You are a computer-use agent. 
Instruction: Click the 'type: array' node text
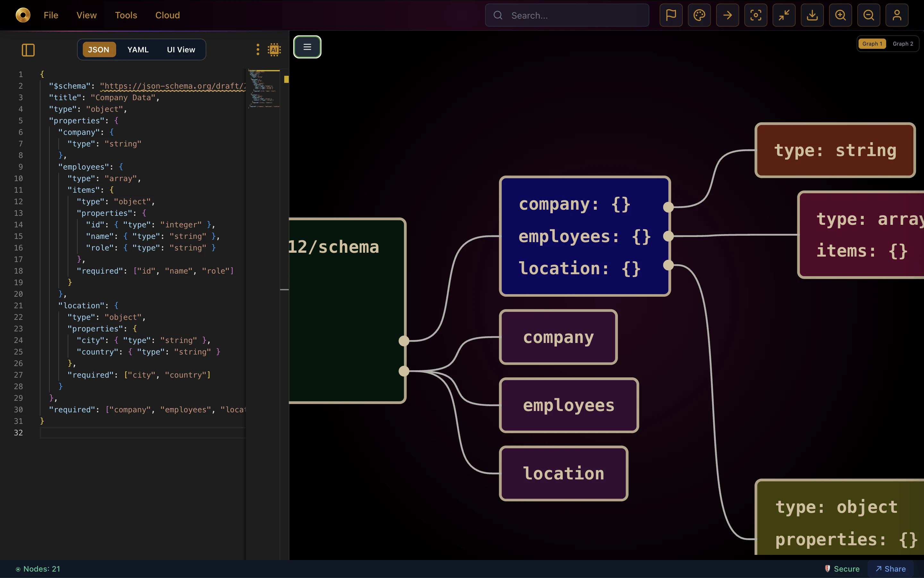pyautogui.click(x=870, y=219)
